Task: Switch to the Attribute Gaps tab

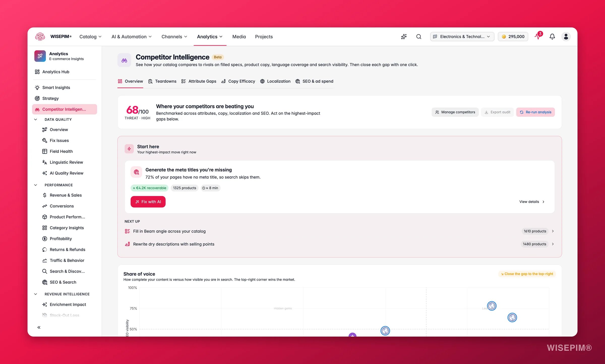Action: pos(199,81)
